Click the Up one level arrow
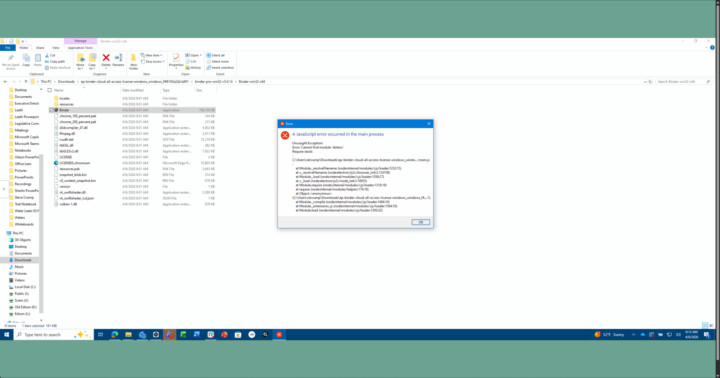 [x=26, y=82]
